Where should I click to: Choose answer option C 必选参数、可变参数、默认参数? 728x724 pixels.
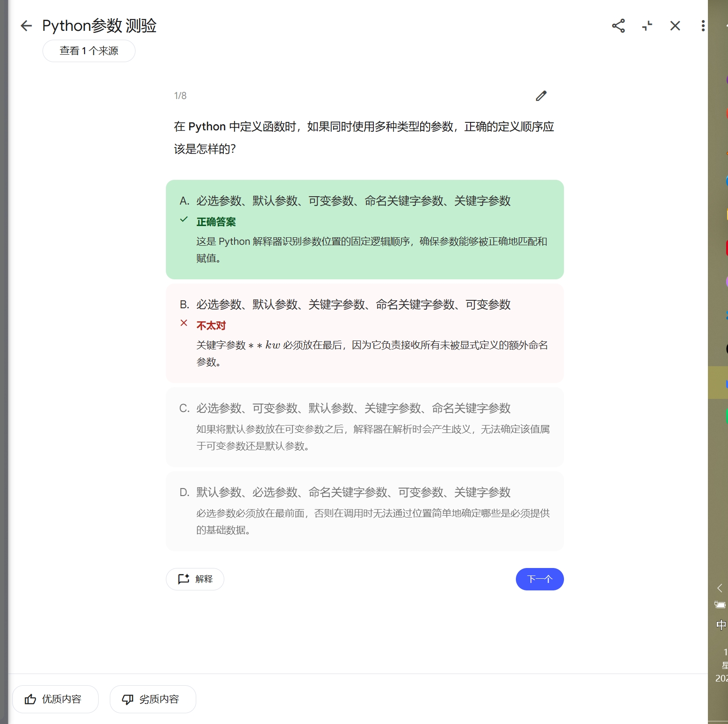pos(365,427)
